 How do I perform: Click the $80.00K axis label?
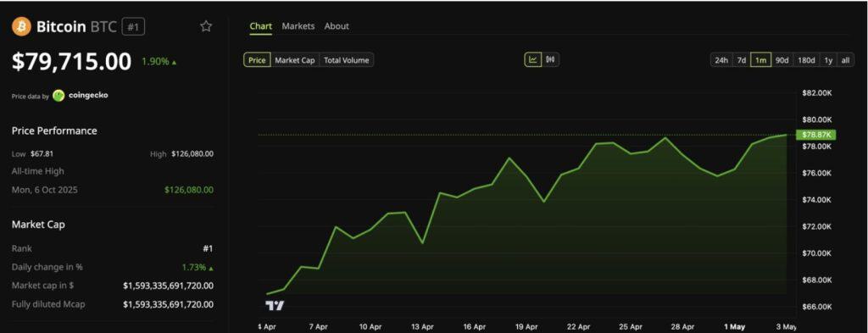coord(816,119)
